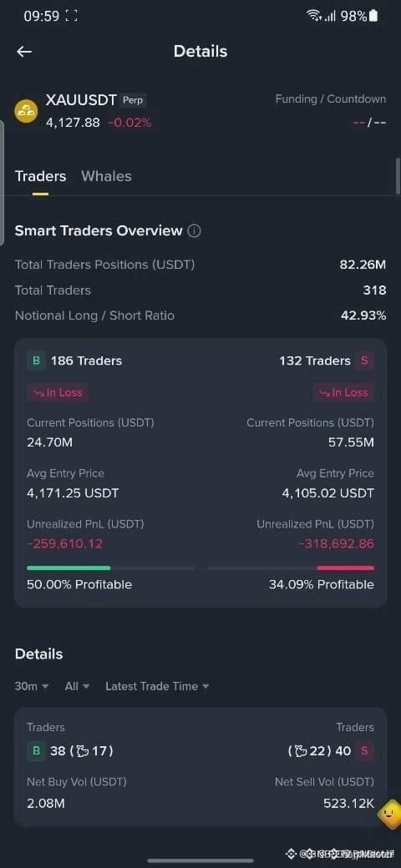Tap the buyers In Loss label
This screenshot has height=868, width=401.
click(58, 392)
